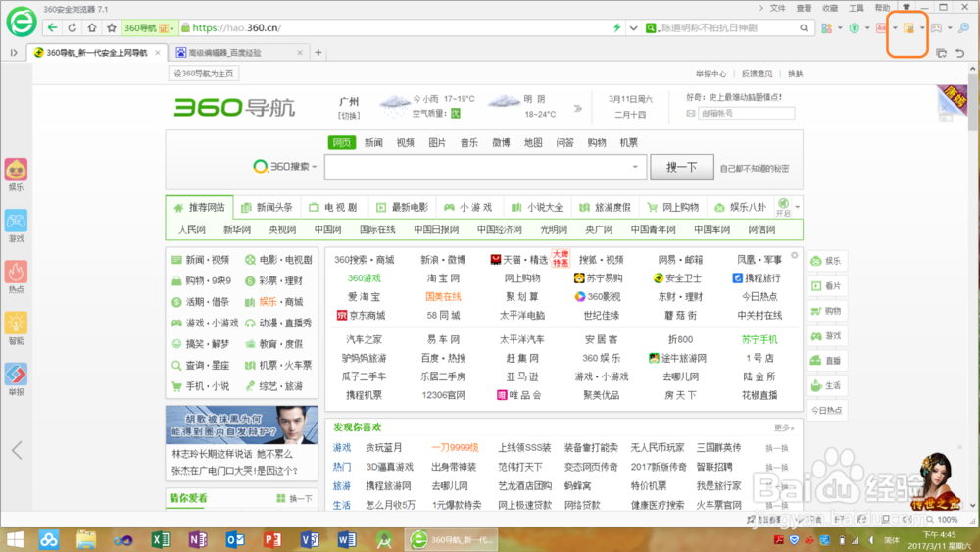This screenshot has height=552, width=980.
Task: Open the 唯品会 link
Action: pyautogui.click(x=518, y=395)
